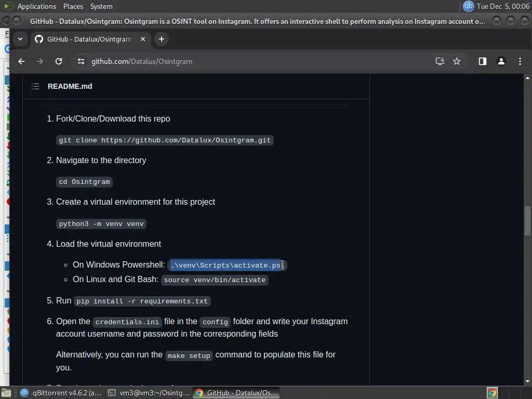The image size is (532, 399).
Task: Open the Chrome three-dot menu
Action: click(520, 61)
